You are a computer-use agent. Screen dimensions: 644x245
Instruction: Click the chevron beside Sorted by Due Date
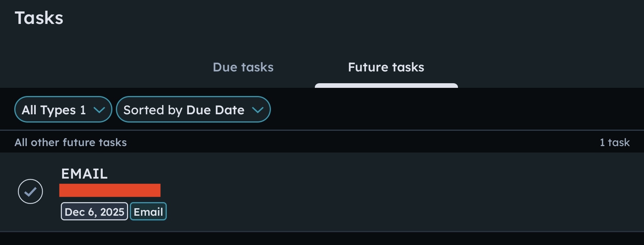(258, 110)
